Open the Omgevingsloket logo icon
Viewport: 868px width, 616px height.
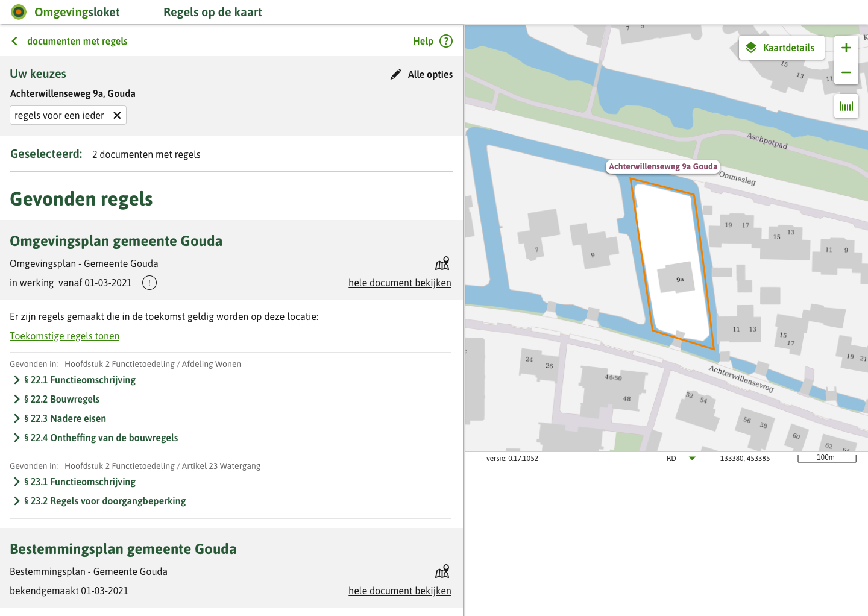pyautogui.click(x=18, y=11)
